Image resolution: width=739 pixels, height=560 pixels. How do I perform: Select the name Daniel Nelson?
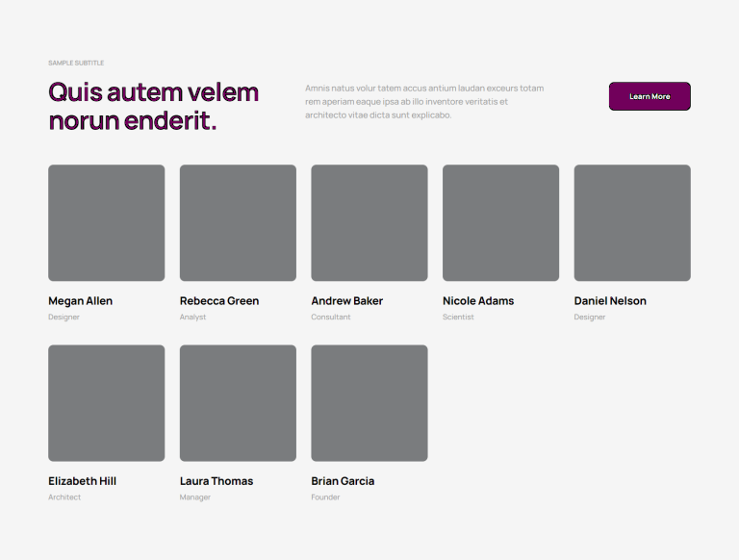[610, 301]
